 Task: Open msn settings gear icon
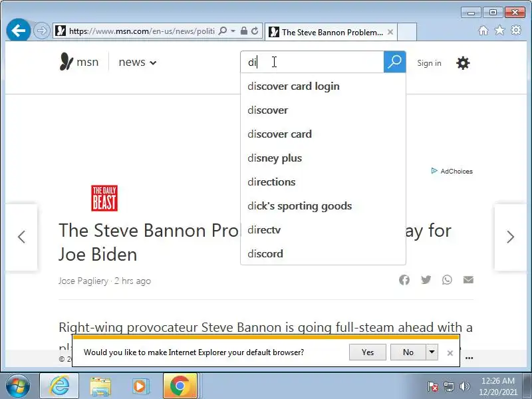[463, 63]
